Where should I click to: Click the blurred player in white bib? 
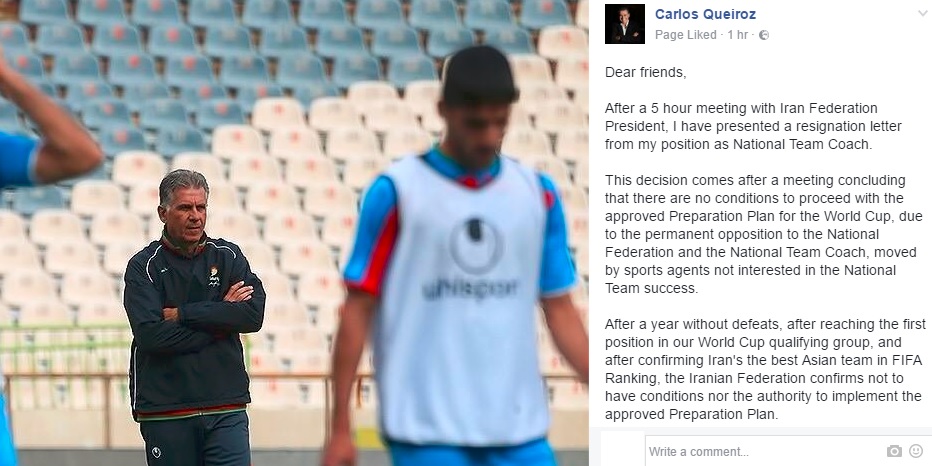tap(458, 256)
